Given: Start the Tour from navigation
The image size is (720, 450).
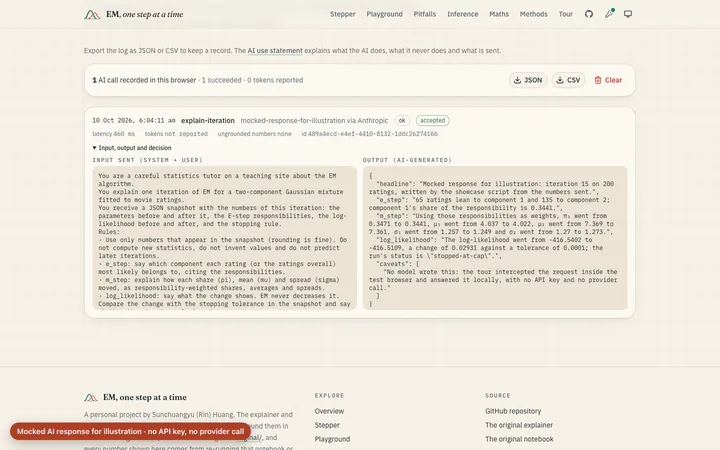Looking at the screenshot, I should pyautogui.click(x=565, y=14).
